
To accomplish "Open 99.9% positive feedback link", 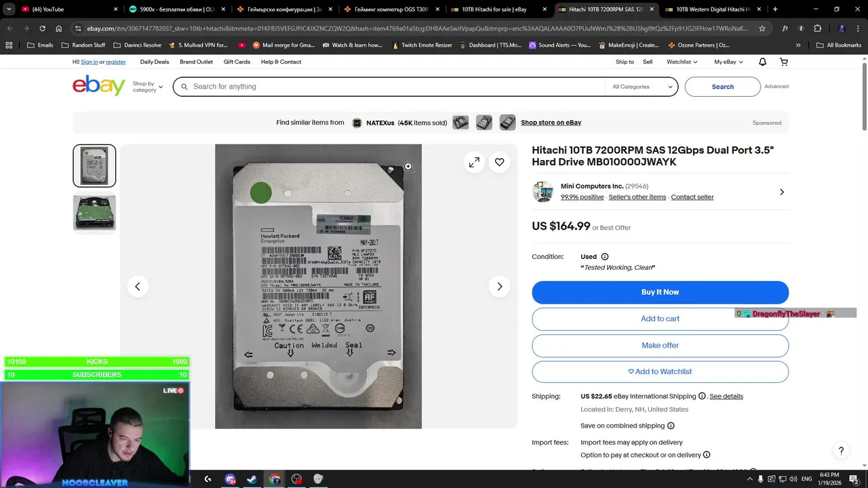I will pos(582,197).
